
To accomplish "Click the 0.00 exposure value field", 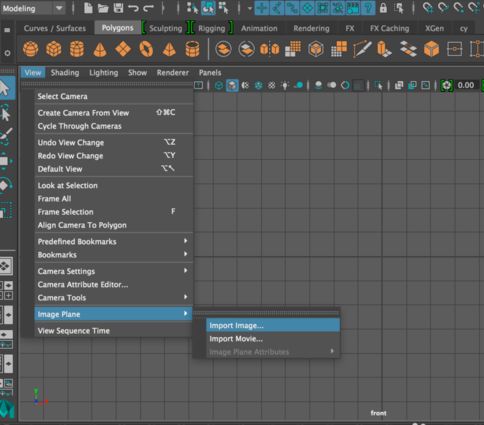I will click(466, 85).
